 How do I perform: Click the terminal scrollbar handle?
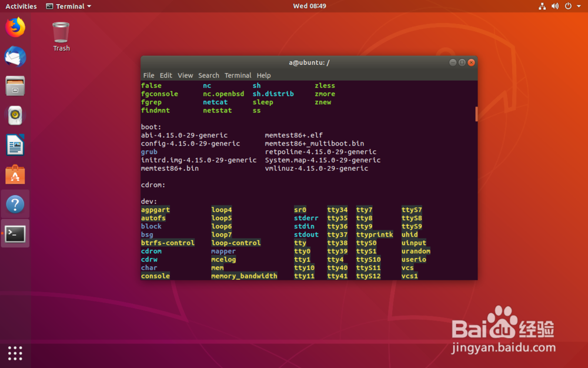(x=476, y=114)
